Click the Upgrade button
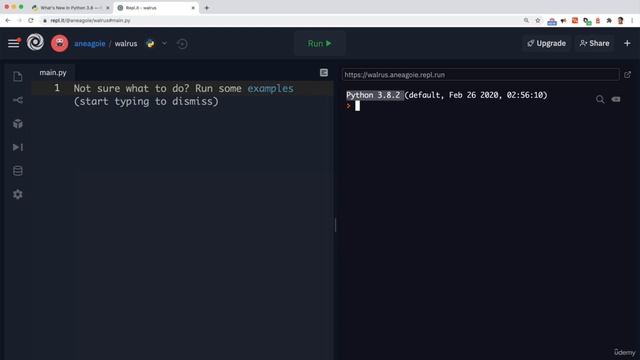Image resolution: width=640 pixels, height=360 pixels. coord(547,43)
